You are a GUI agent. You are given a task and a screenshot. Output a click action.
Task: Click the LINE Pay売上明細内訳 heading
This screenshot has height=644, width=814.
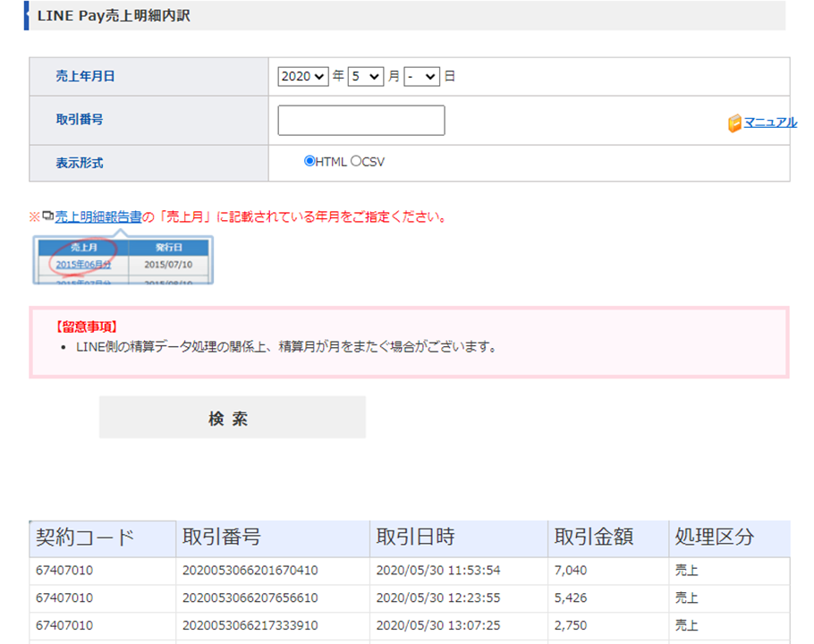point(114,15)
